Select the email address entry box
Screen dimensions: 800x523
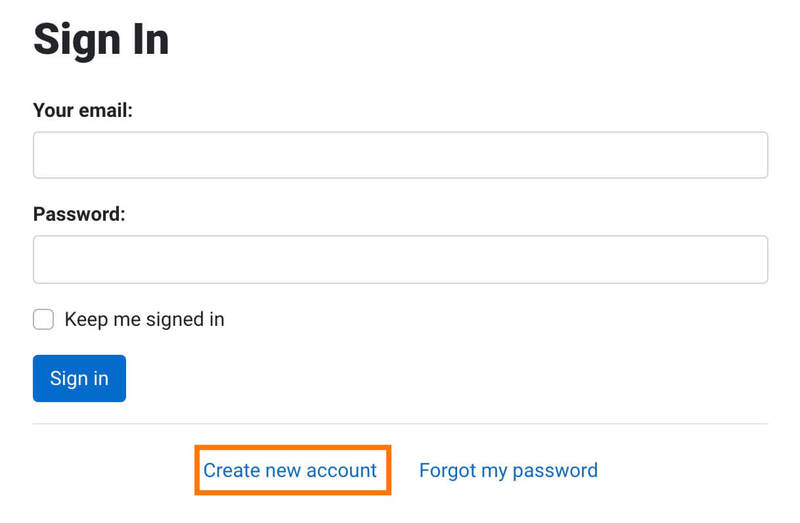pyautogui.click(x=400, y=155)
